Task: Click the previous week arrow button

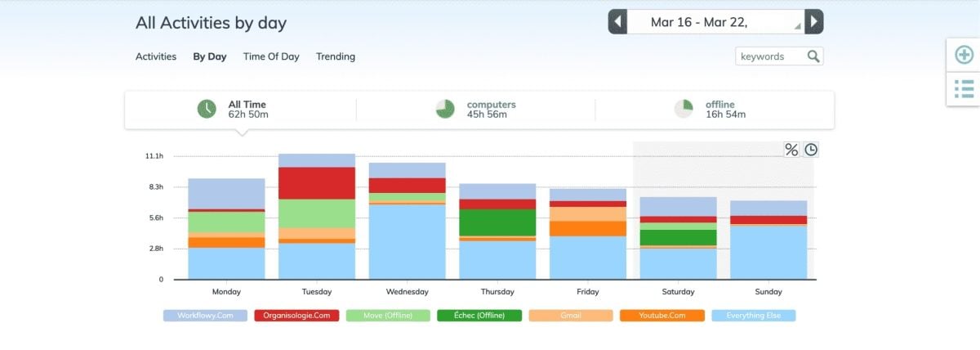Action: point(617,22)
